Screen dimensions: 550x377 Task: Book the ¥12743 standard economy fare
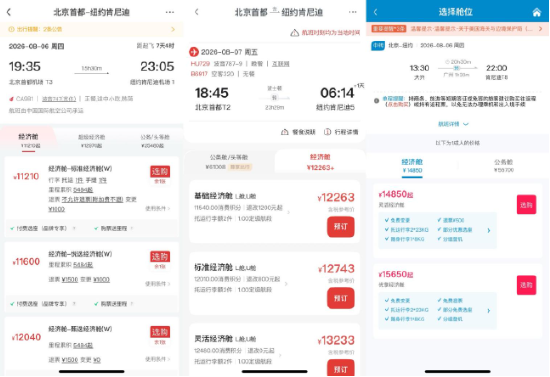(x=341, y=298)
